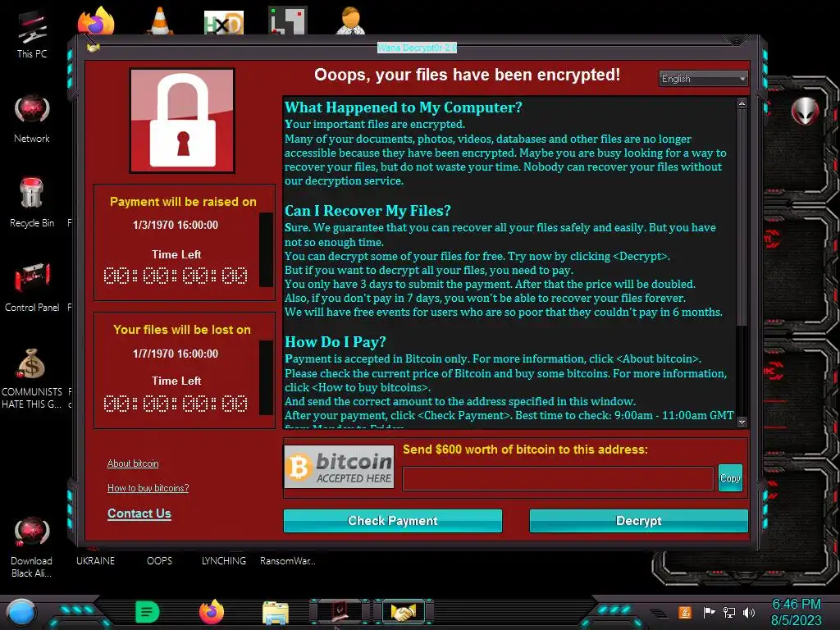Open the volume speaker tray icon
The height and width of the screenshot is (630, 840).
coord(749,612)
